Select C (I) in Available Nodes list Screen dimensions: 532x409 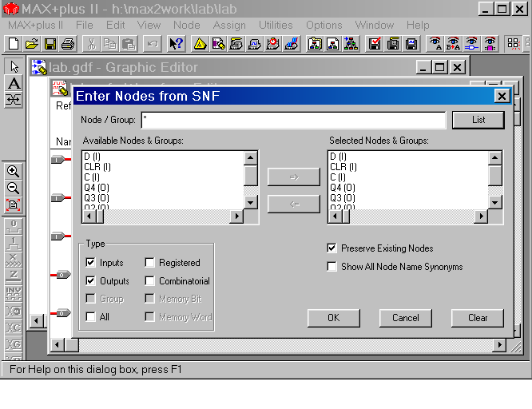click(92, 177)
